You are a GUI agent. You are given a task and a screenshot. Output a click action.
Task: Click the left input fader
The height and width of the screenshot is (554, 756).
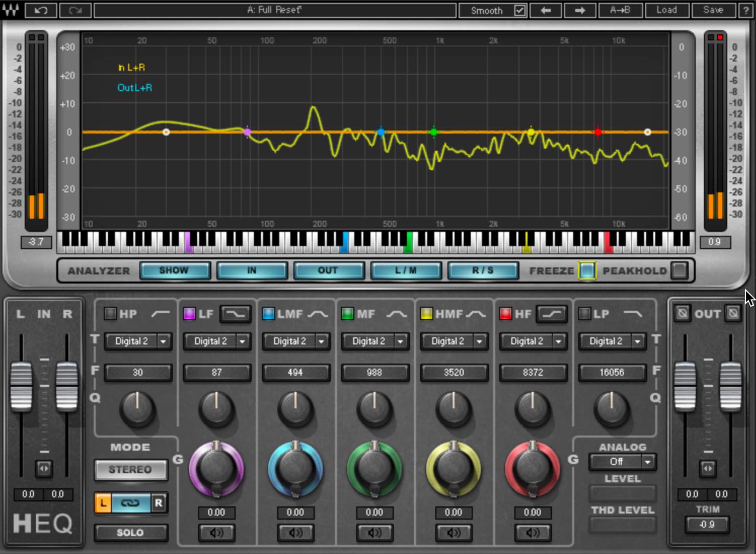coord(21,386)
